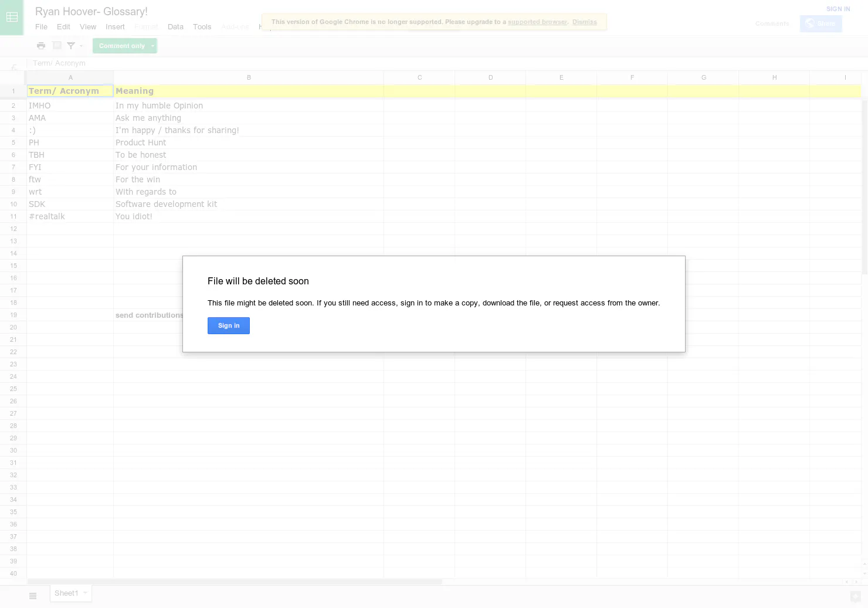Click the FYI cell

click(70, 167)
